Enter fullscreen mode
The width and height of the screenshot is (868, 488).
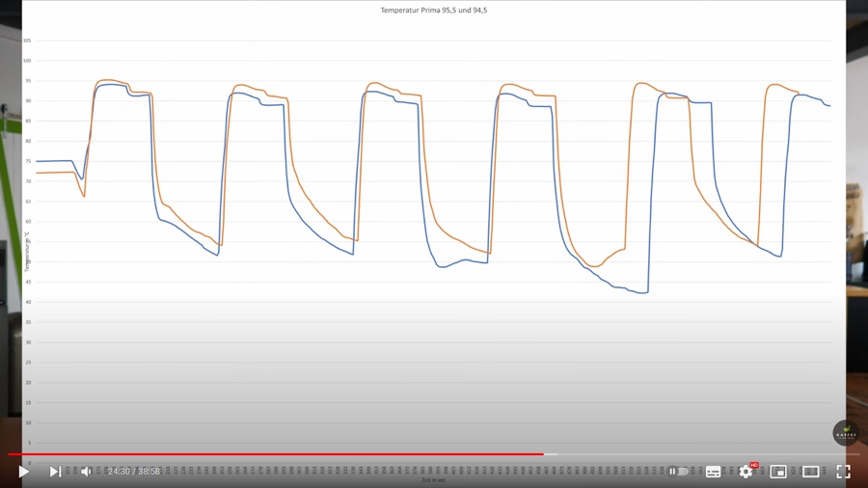tap(843, 472)
